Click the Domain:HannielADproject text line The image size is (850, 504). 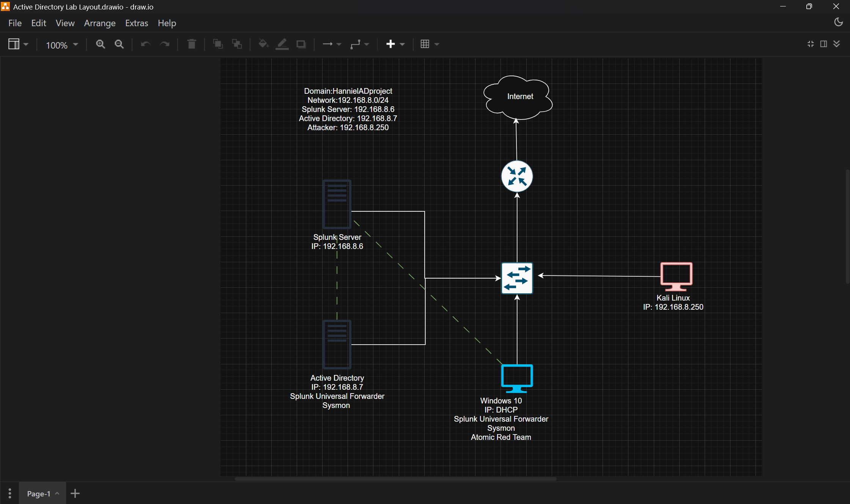tap(348, 91)
